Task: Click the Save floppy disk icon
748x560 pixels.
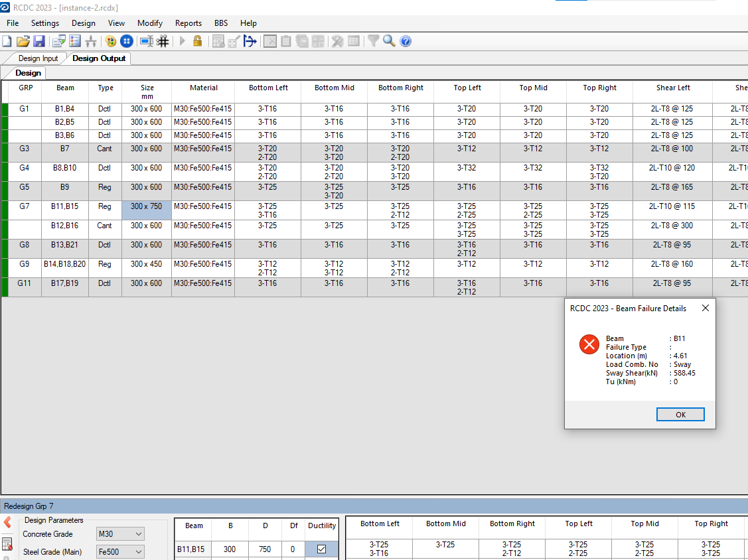Action: tap(38, 41)
